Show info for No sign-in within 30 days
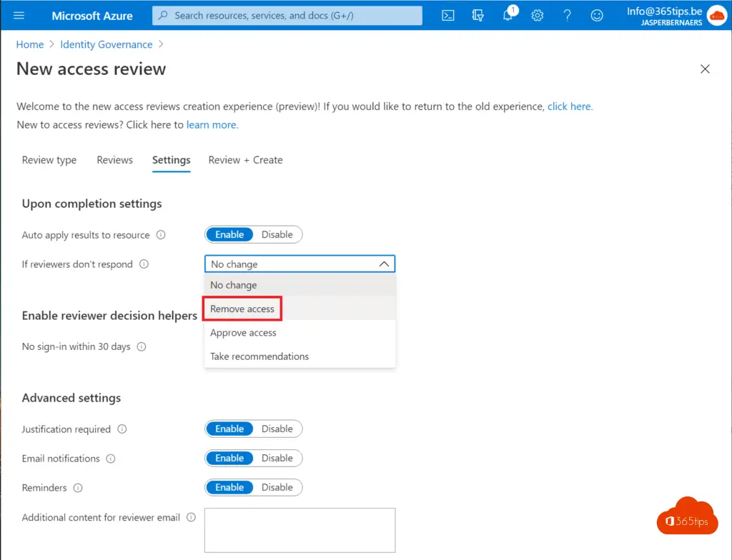This screenshot has height=560, width=732. [142, 346]
